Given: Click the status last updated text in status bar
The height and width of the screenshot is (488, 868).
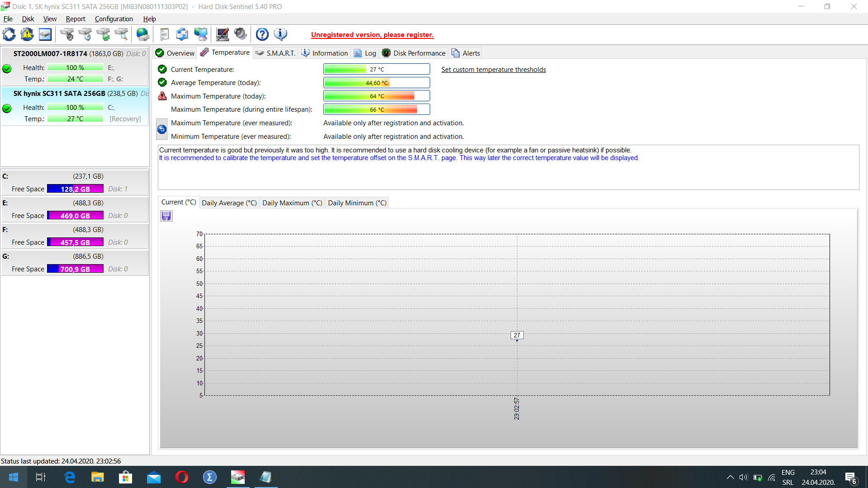Looking at the screenshot, I should [61, 461].
